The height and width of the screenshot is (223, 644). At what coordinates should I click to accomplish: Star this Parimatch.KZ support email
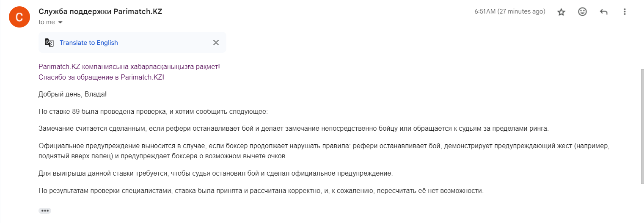pos(561,12)
